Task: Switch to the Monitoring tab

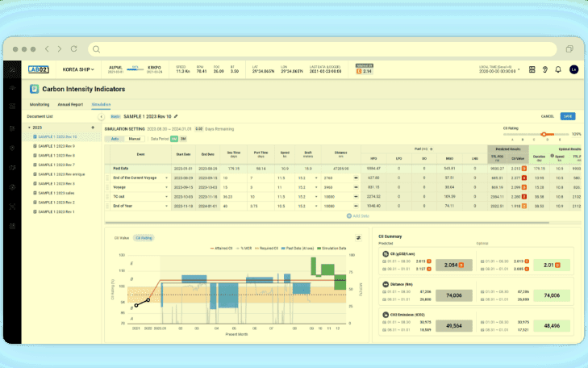Action: [x=40, y=104]
